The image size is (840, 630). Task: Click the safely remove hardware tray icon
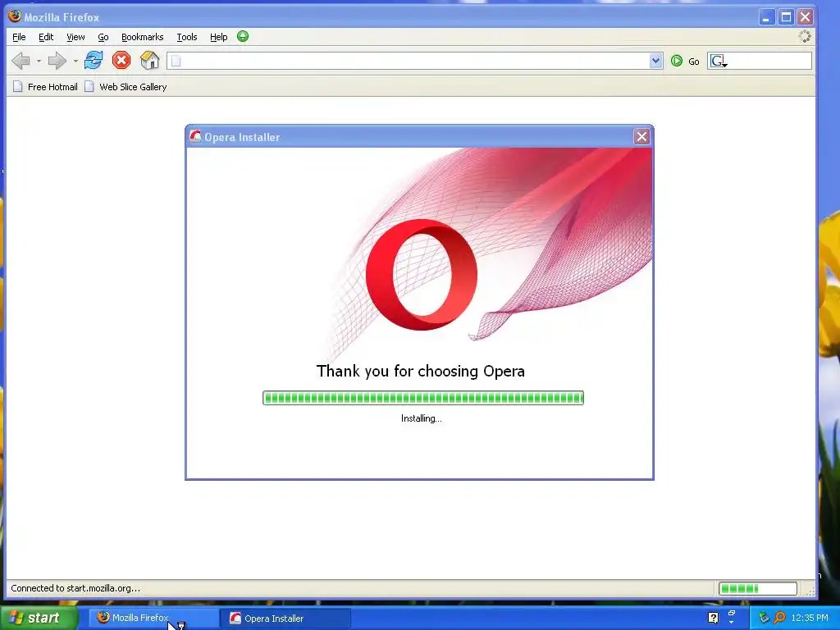(764, 618)
